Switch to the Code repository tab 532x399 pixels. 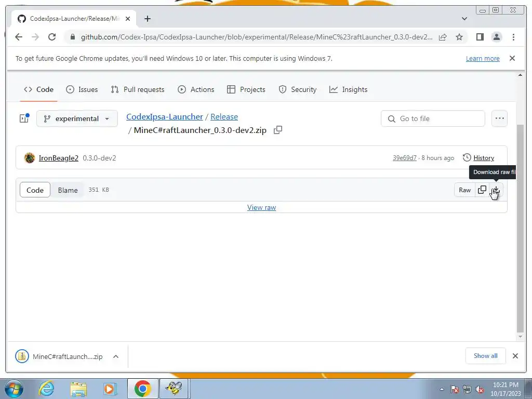click(38, 89)
